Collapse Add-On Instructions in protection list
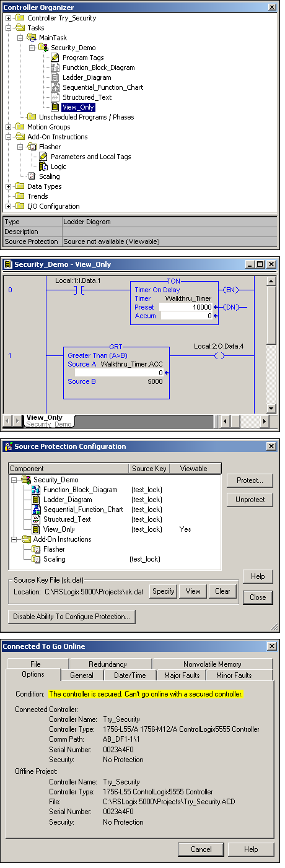Image resolution: width=285 pixels, height=868 pixels. click(x=14, y=539)
